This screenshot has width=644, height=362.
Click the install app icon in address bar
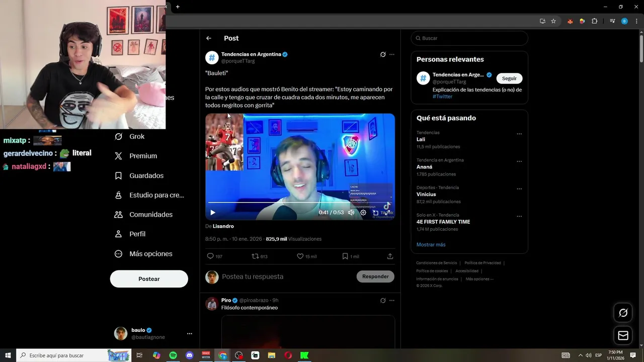click(x=542, y=21)
